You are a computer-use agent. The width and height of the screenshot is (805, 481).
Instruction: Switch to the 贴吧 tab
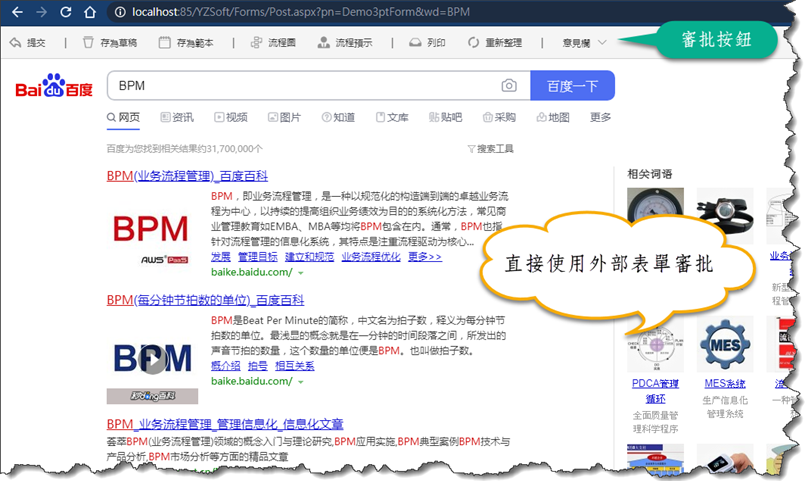pyautogui.click(x=446, y=118)
